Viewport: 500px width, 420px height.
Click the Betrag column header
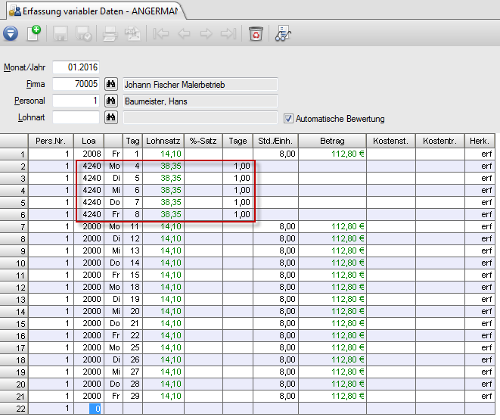tap(332, 141)
